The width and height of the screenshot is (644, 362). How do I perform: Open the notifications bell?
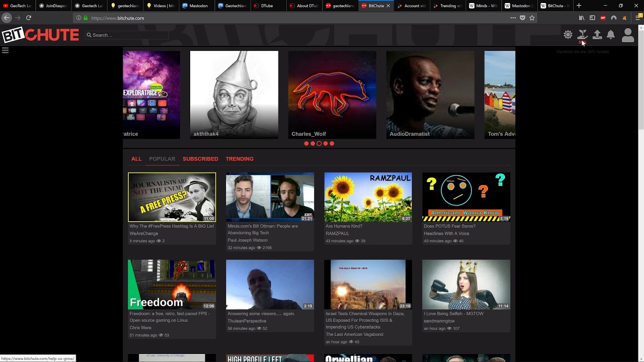click(611, 35)
